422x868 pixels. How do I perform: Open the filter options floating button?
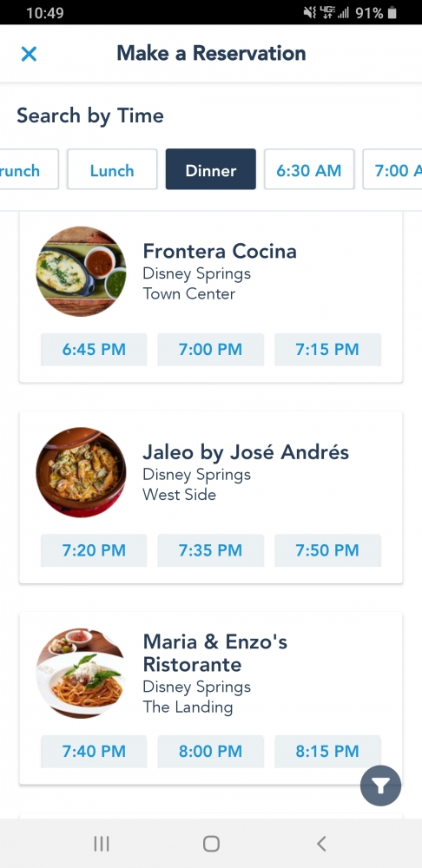pos(380,785)
